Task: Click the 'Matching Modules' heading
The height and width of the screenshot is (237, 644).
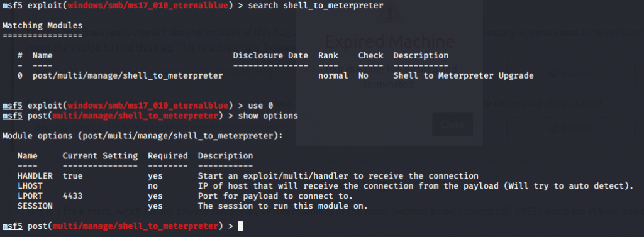Action: tap(42, 26)
